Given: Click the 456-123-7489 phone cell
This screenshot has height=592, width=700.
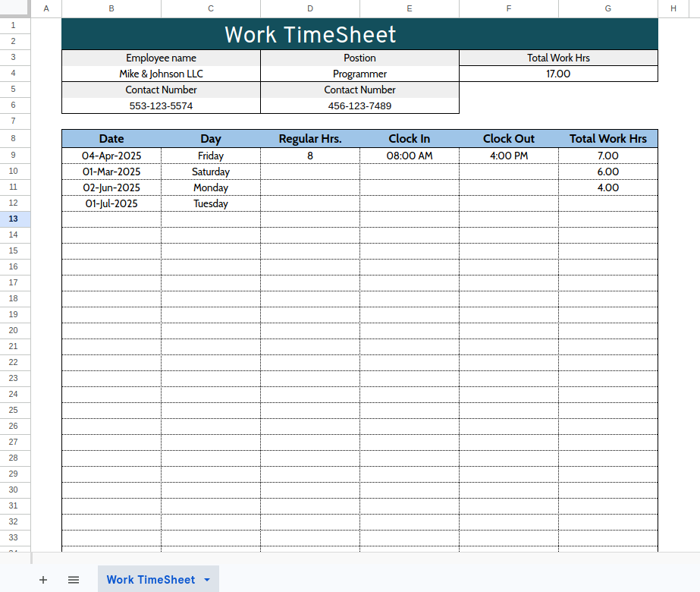Looking at the screenshot, I should 359,106.
